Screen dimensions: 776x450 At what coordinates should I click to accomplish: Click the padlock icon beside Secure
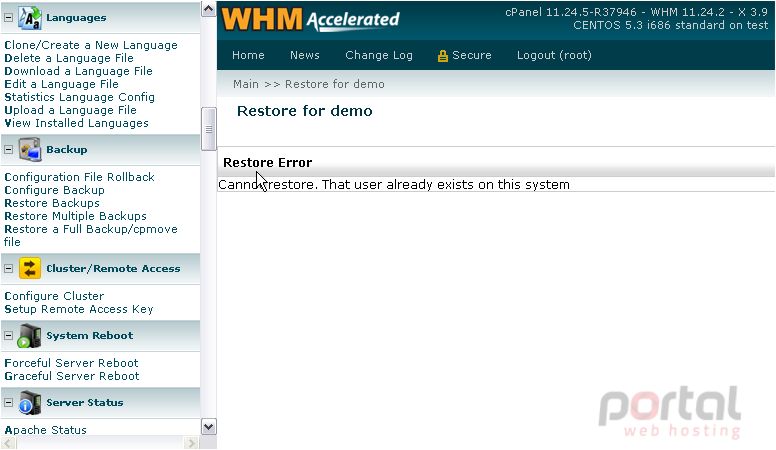[442, 56]
